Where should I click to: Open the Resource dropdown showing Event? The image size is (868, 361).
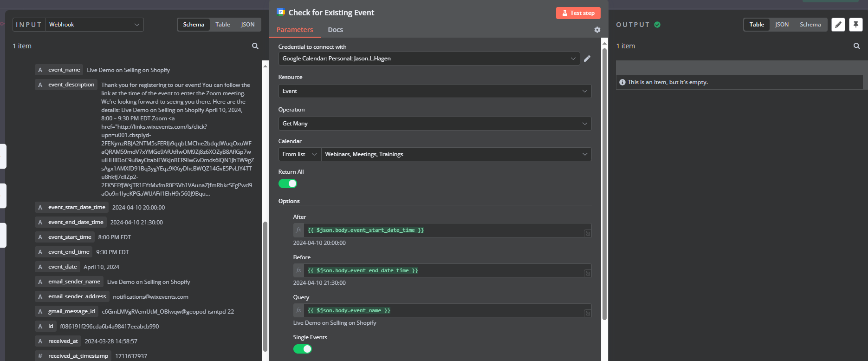(435, 91)
